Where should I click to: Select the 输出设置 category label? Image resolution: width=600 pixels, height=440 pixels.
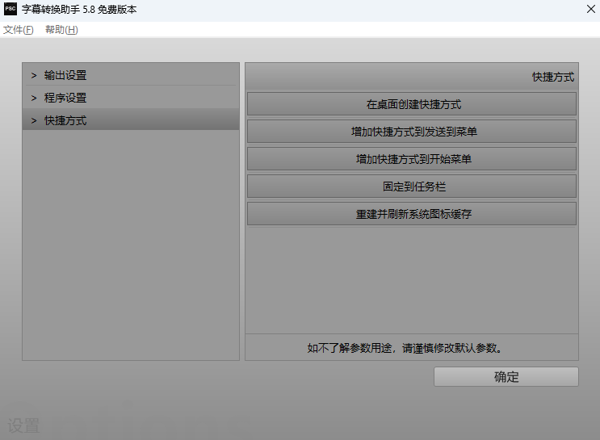click(x=65, y=75)
